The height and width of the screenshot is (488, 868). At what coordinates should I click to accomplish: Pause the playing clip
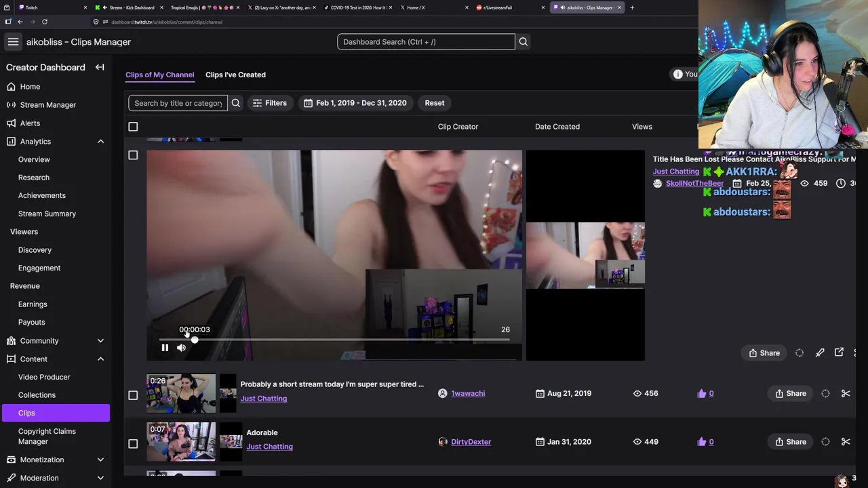(x=165, y=348)
